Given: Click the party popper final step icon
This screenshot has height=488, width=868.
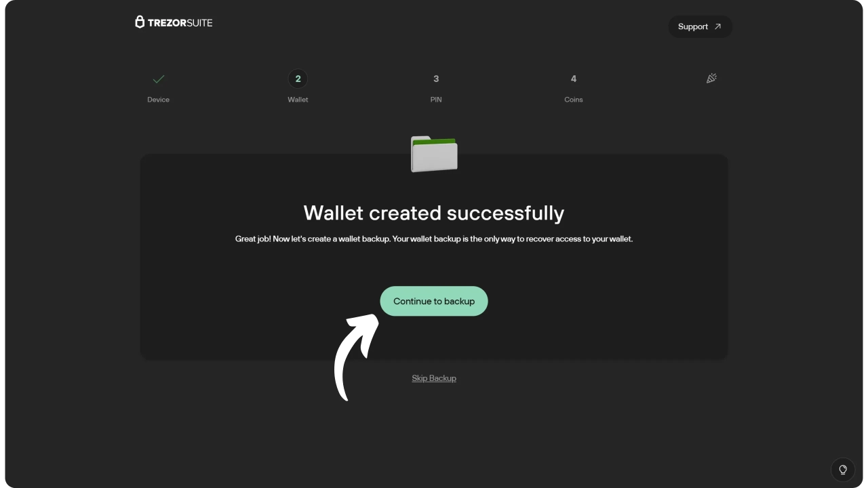Looking at the screenshot, I should (711, 79).
